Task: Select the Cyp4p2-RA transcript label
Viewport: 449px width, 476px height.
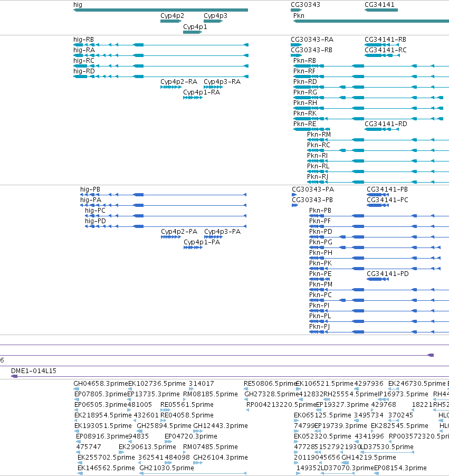Action: click(x=179, y=82)
